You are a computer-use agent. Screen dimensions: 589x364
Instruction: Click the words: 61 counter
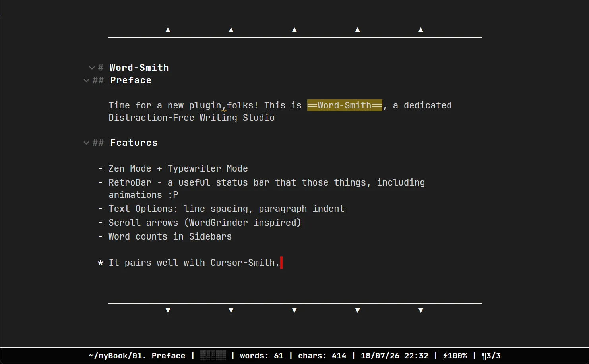pos(262,356)
